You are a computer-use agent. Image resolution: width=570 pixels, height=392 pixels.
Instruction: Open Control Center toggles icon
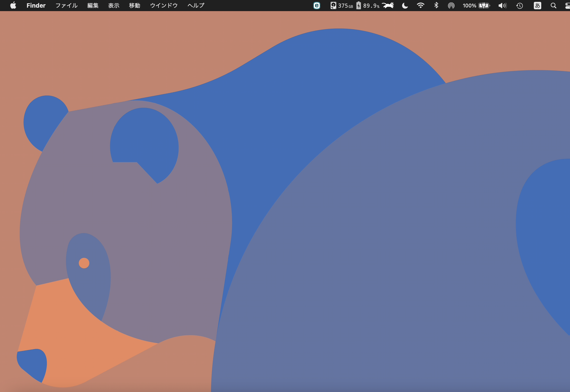pyautogui.click(x=567, y=5)
